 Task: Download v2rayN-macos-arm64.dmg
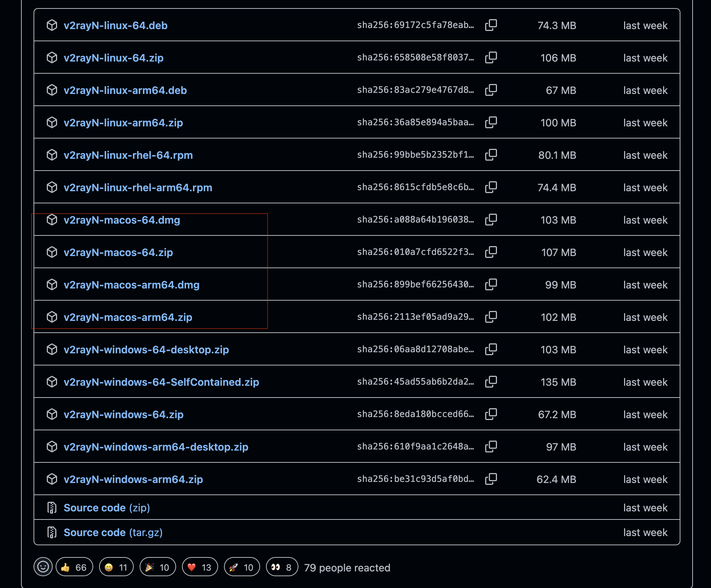click(132, 285)
